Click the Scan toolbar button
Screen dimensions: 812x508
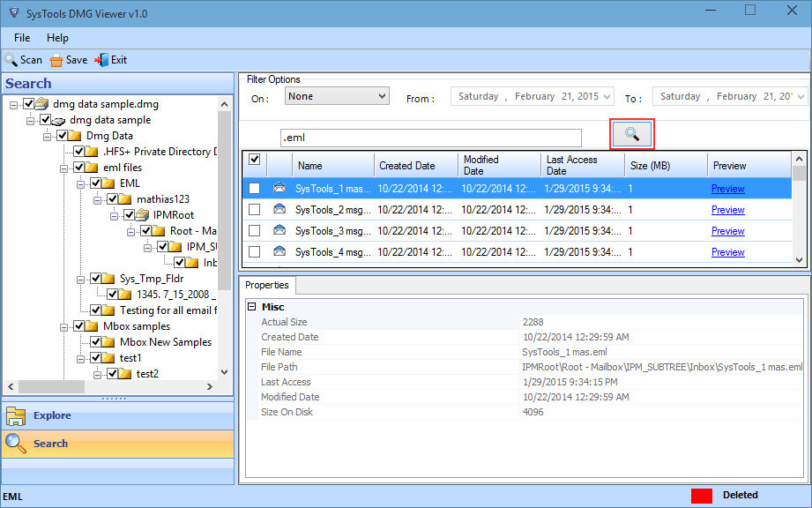(x=23, y=60)
